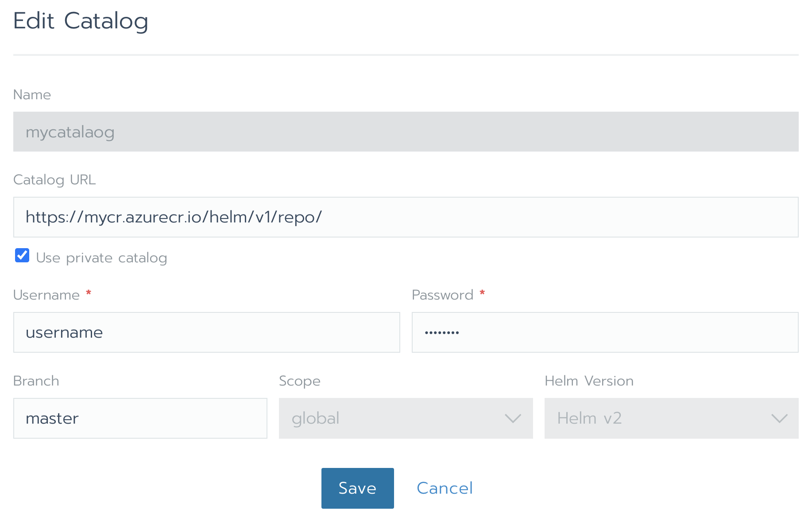Screen dimensions: 812x522
Task: Click the Password input field
Action: [605, 332]
